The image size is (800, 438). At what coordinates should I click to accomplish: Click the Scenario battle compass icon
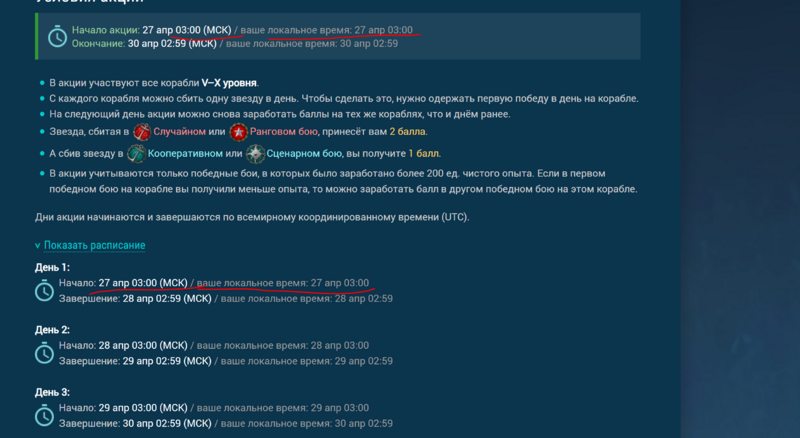(255, 154)
